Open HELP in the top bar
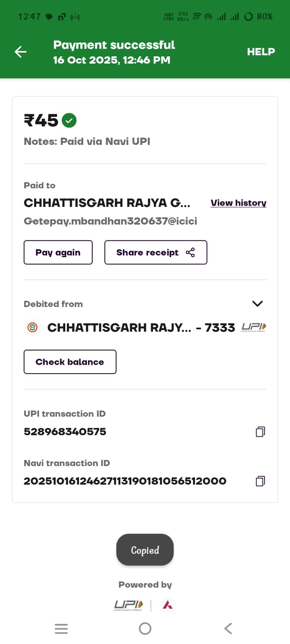 point(261,52)
